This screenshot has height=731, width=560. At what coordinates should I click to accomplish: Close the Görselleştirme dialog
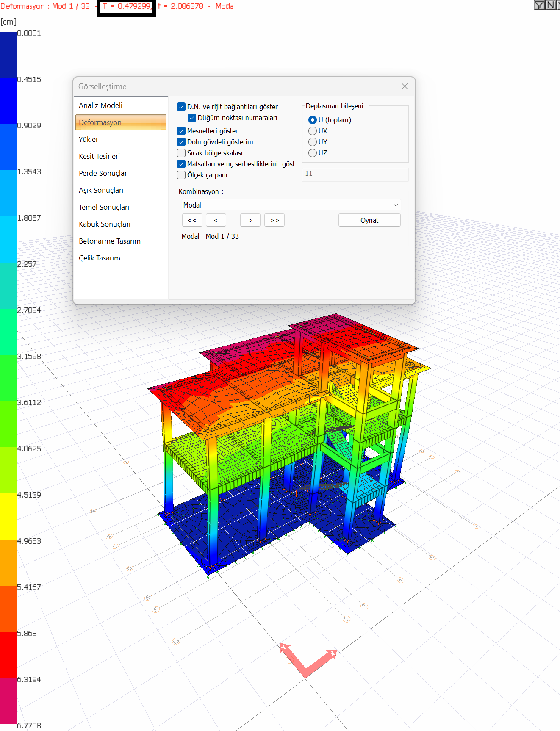[405, 86]
